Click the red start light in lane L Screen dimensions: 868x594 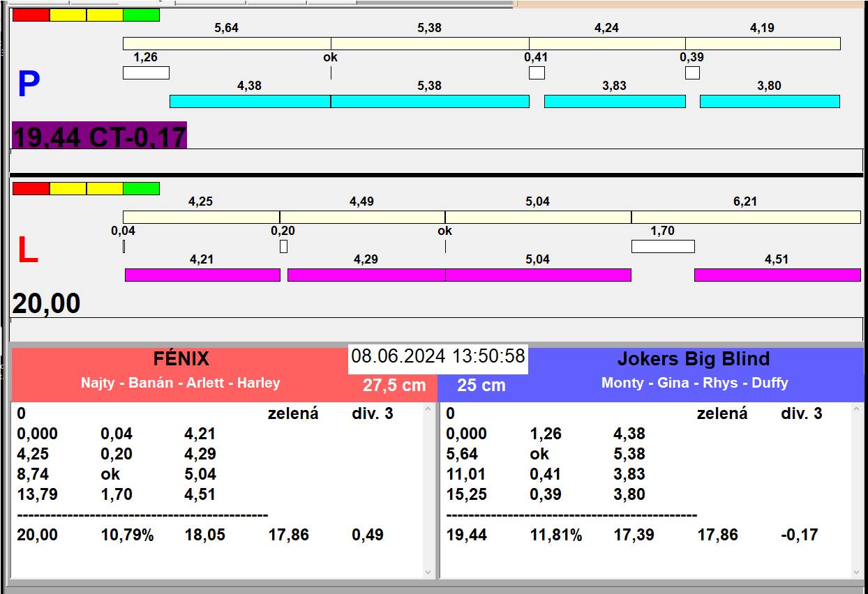[x=31, y=189]
